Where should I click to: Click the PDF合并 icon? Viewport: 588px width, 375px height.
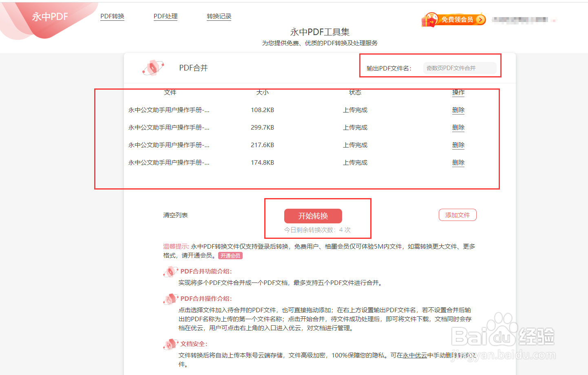click(153, 68)
